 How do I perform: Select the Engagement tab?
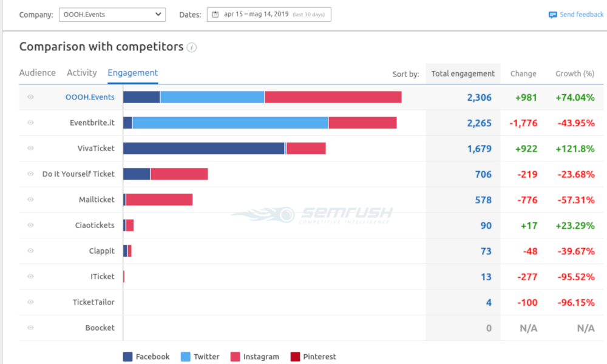coord(132,73)
